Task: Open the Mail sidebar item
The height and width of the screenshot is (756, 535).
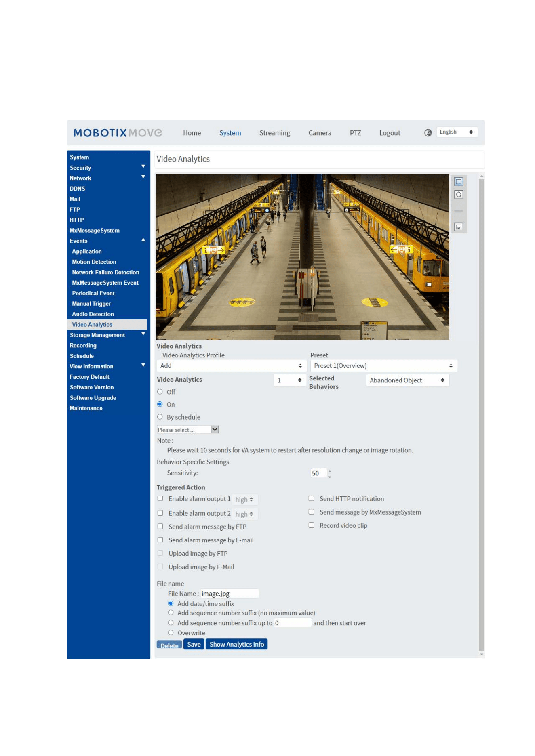Action: point(75,199)
